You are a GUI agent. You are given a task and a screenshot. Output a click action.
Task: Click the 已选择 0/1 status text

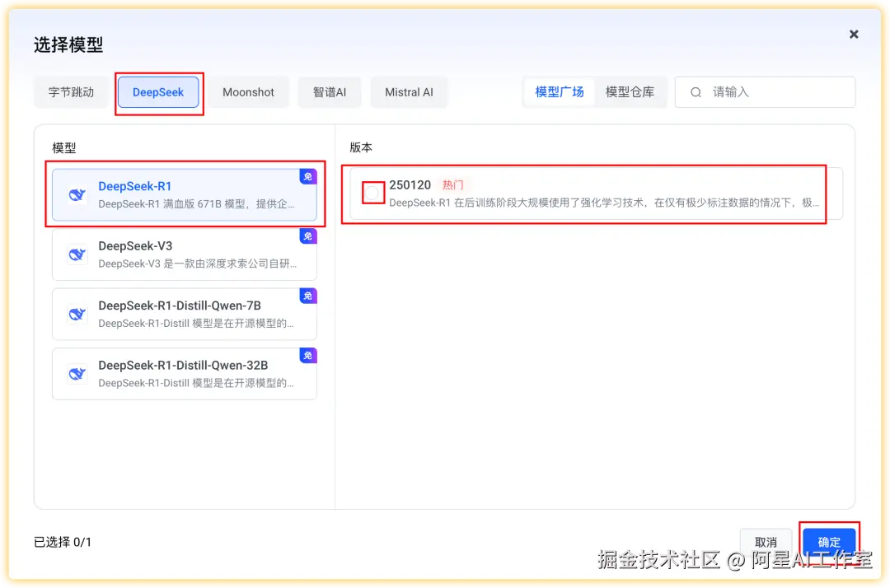63,542
